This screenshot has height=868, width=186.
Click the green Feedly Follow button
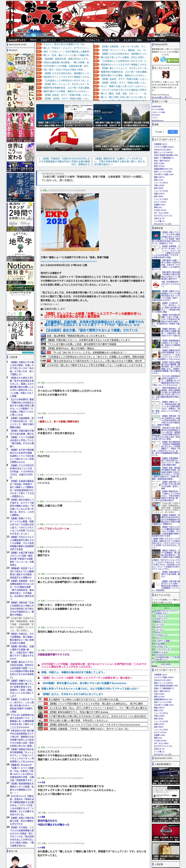173,61
